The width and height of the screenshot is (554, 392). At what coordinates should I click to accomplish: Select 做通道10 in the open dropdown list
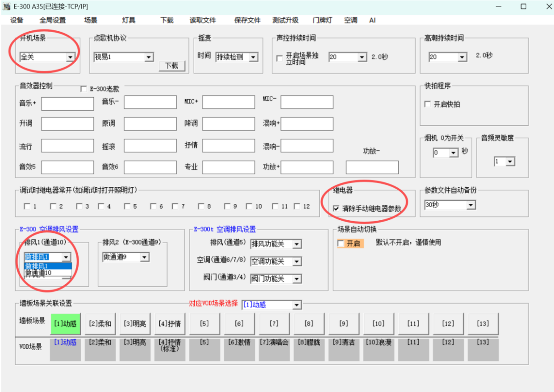point(48,272)
